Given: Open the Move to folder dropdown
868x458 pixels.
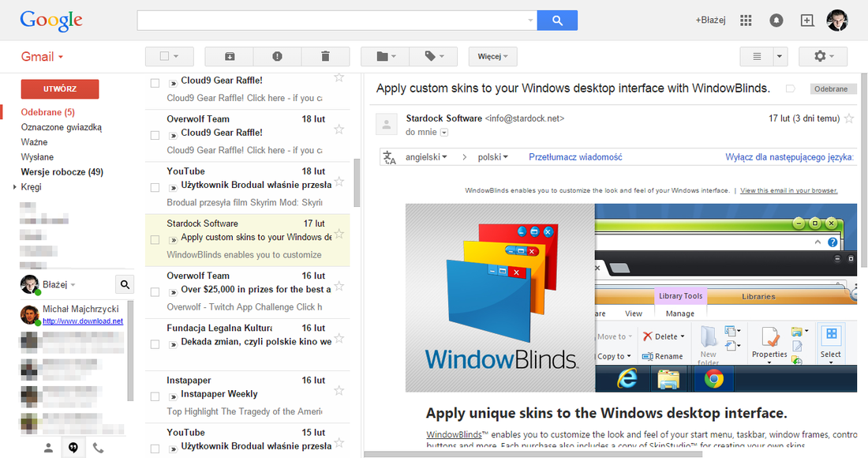Looking at the screenshot, I should [x=385, y=57].
